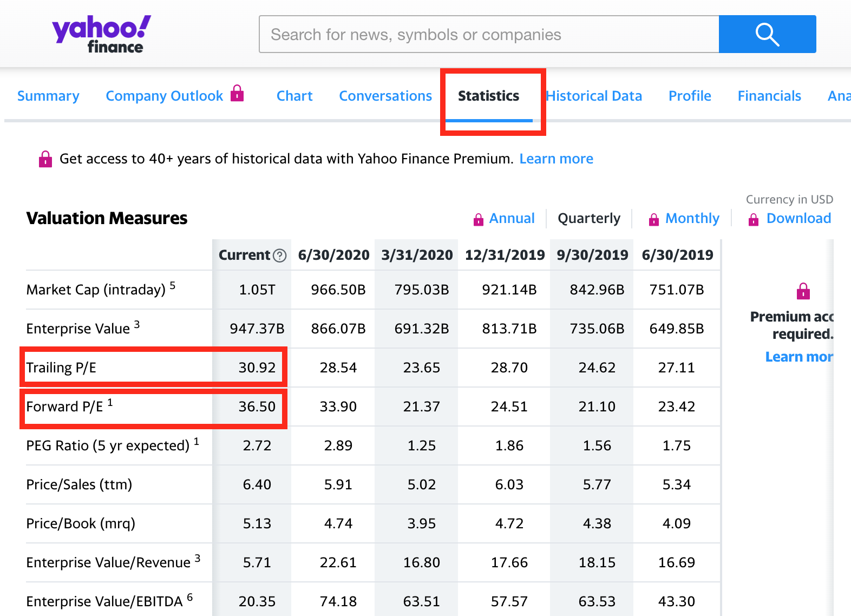Click the Trailing P/E row label

[61, 368]
